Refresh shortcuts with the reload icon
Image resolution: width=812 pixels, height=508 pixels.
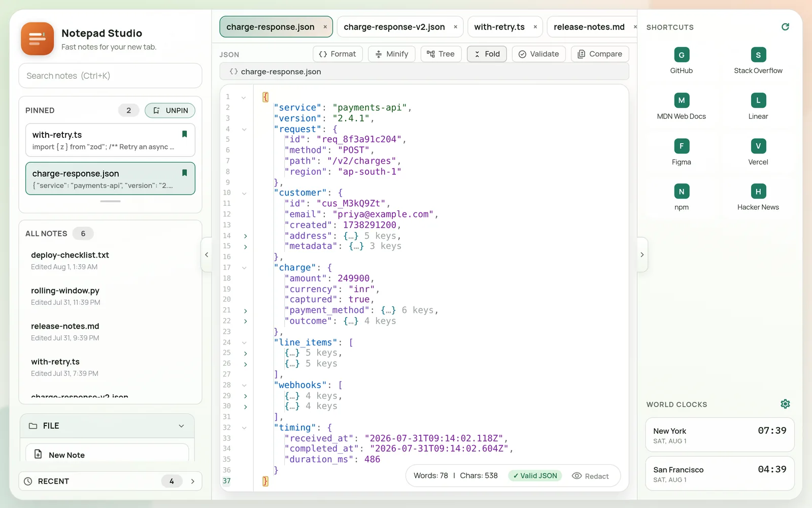785,27
